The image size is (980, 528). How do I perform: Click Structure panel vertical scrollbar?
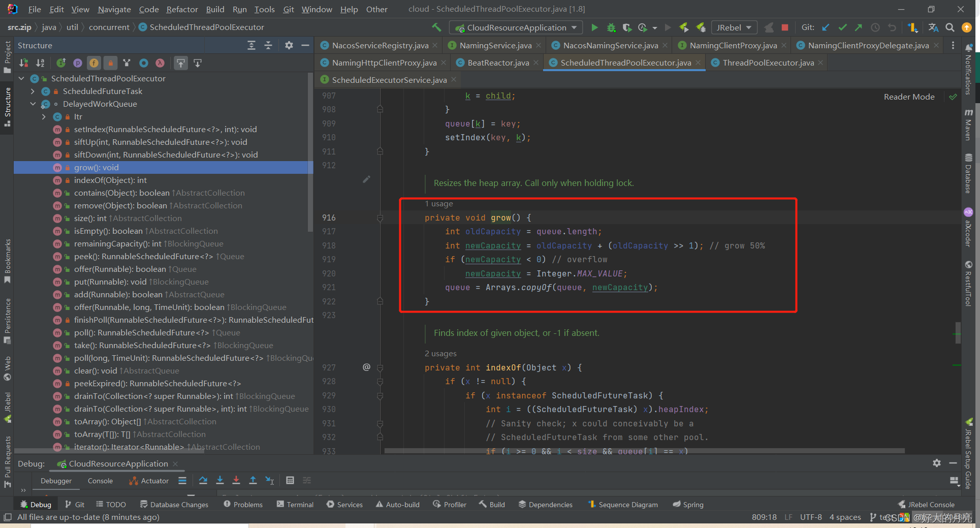tap(310, 152)
